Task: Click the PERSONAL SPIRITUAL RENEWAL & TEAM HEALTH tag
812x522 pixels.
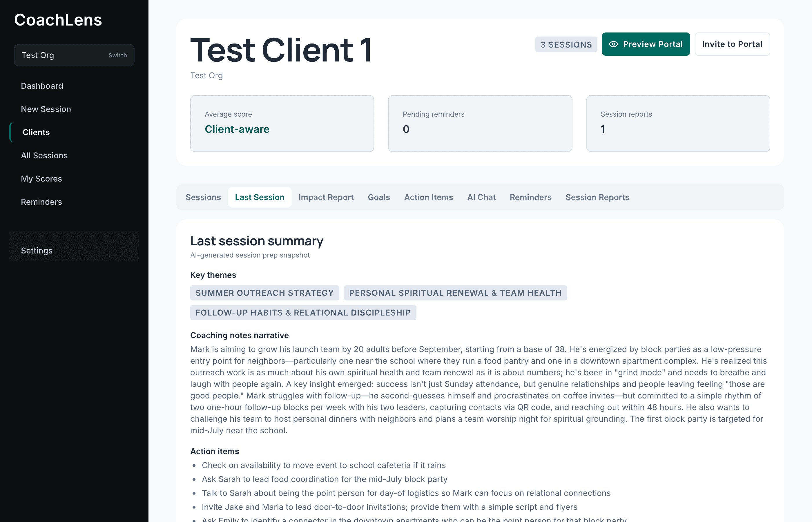Action: (x=455, y=293)
